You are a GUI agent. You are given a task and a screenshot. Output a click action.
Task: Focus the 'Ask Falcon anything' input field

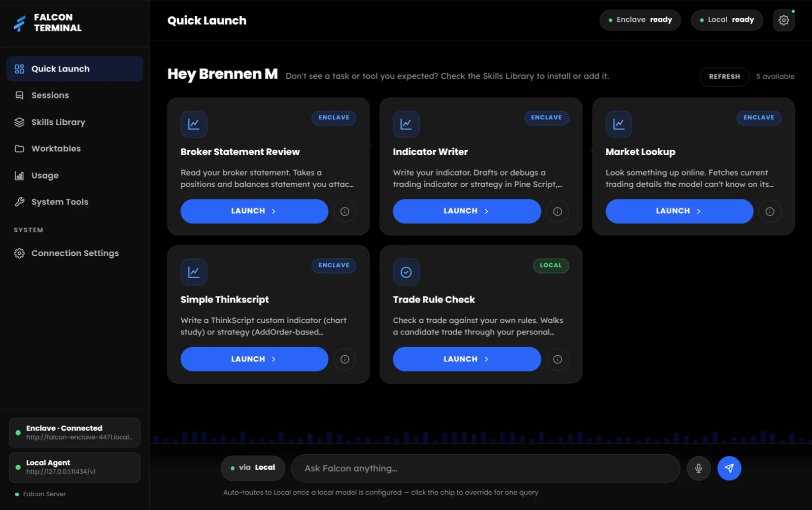486,468
